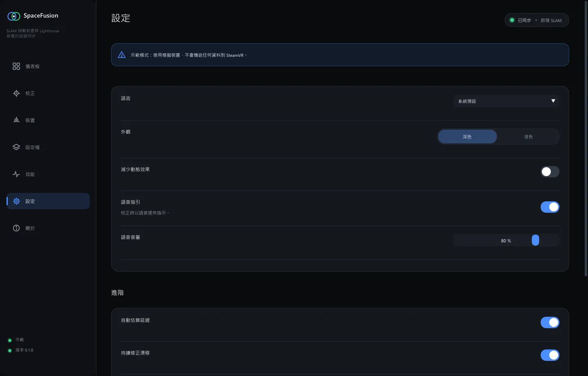Disable the 語音指引 switch
Viewport: 588px width, 376px height.
click(x=550, y=207)
